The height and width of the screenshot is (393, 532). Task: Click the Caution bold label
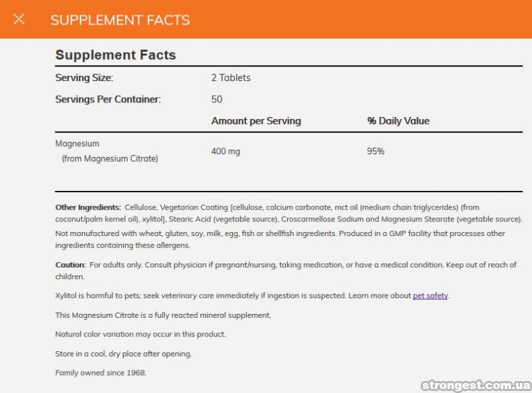click(70, 265)
